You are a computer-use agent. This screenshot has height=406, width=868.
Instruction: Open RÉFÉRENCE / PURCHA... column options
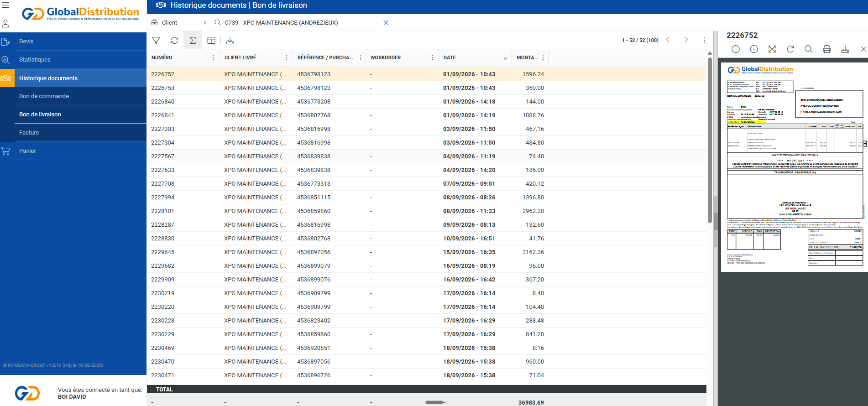coord(361,57)
